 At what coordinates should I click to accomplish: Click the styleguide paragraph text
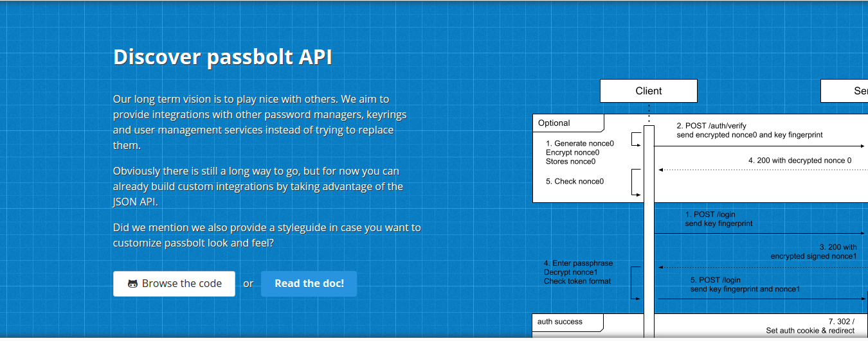click(x=267, y=235)
